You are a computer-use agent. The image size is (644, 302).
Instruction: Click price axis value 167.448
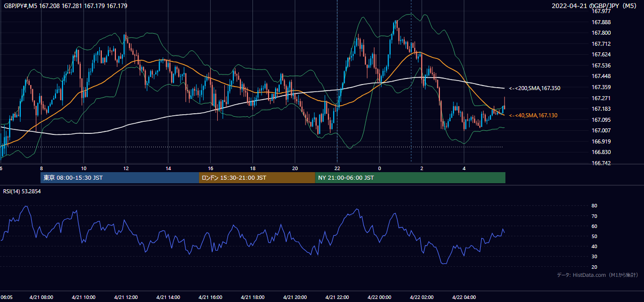pos(601,77)
